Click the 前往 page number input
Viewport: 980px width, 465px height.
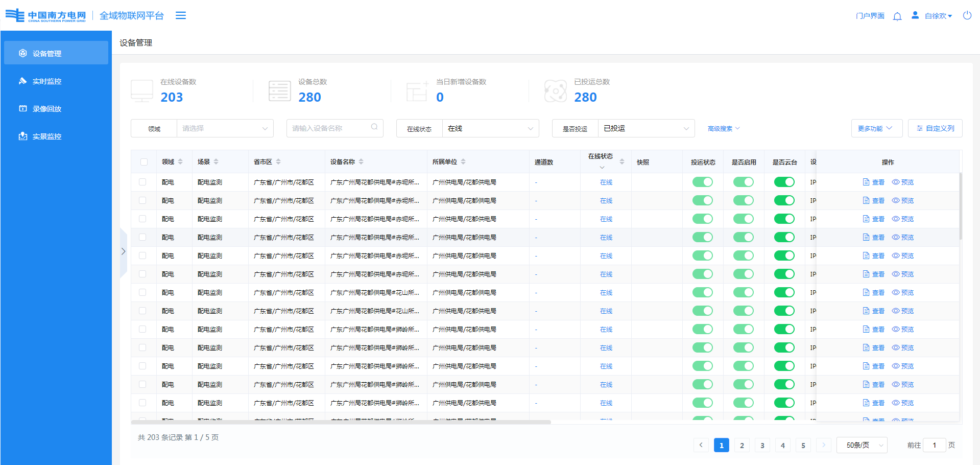coord(935,445)
